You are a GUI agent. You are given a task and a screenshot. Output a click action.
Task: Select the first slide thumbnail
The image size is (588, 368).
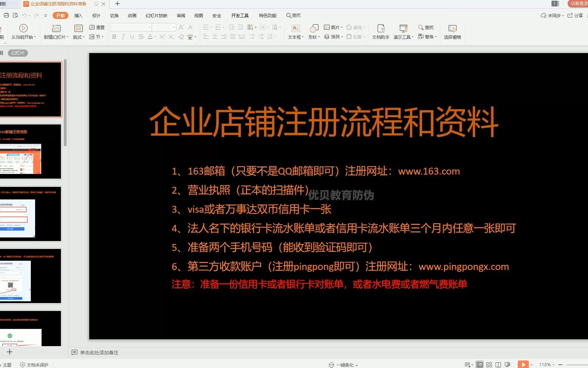30,89
